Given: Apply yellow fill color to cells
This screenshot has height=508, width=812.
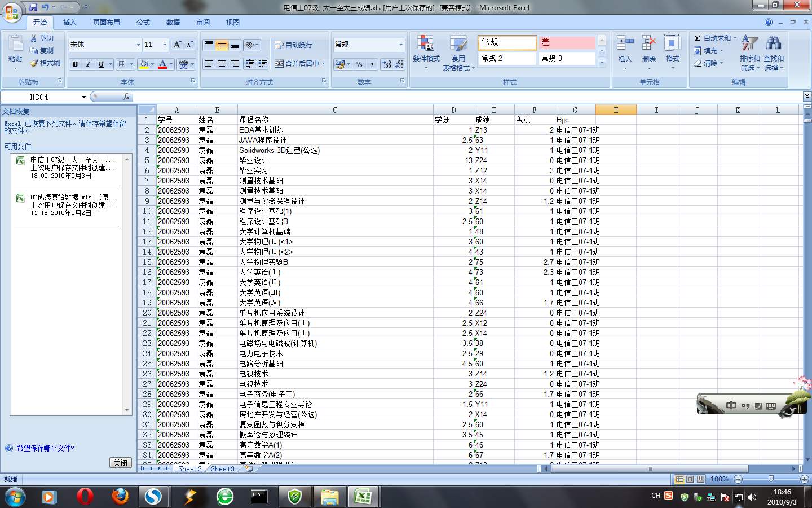Looking at the screenshot, I should 144,64.
